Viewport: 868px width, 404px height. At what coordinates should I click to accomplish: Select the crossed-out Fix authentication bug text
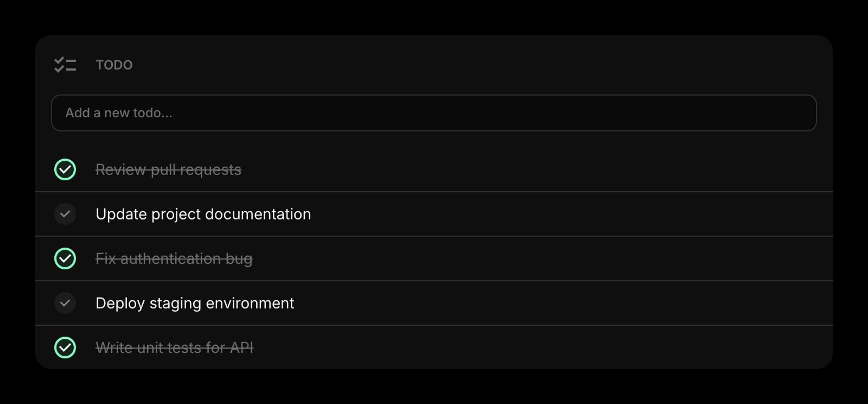tap(174, 258)
